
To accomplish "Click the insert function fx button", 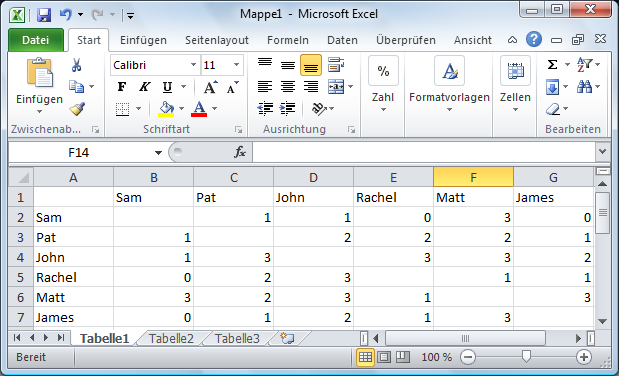I will pos(240,152).
